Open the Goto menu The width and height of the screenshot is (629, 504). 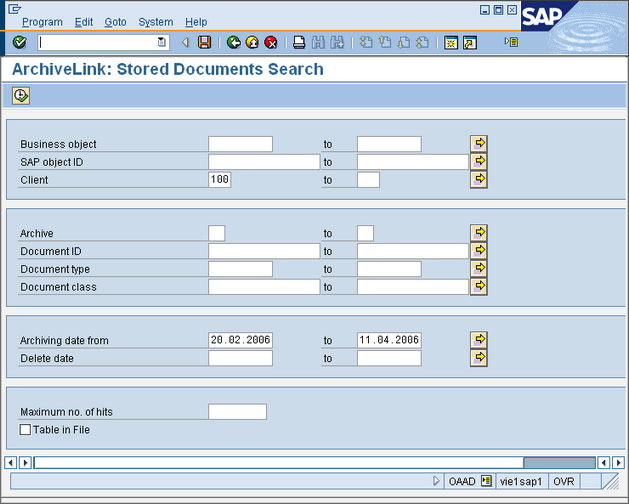[x=115, y=22]
